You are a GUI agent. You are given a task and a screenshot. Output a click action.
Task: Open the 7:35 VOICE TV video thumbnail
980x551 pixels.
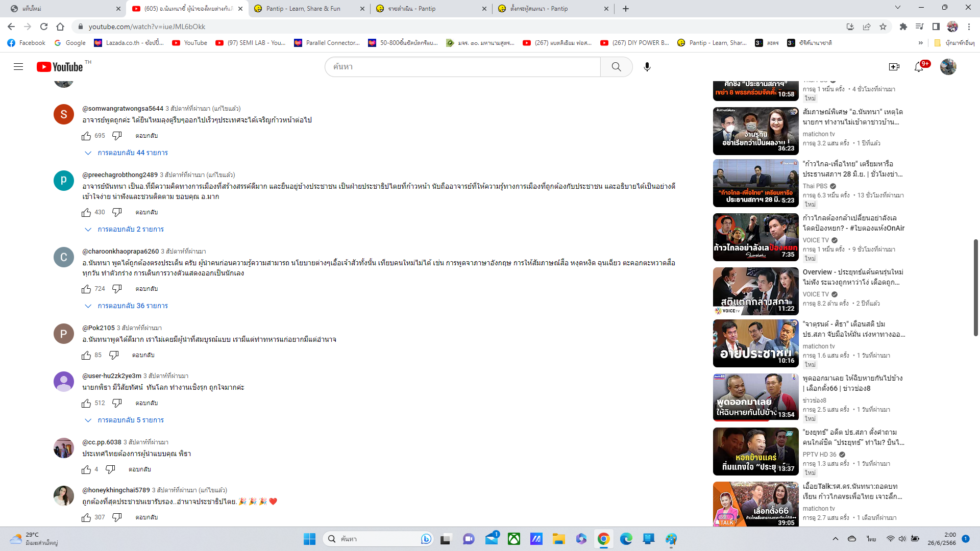pos(755,237)
